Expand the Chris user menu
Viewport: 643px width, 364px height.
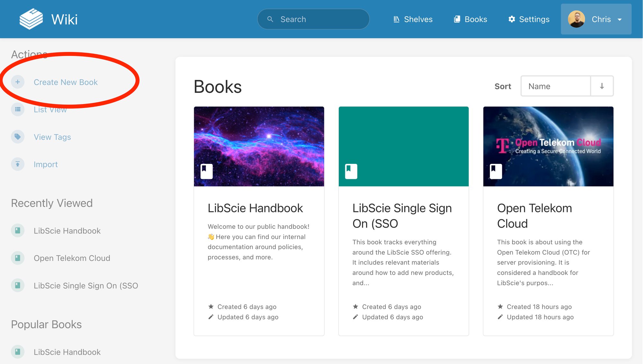(596, 19)
